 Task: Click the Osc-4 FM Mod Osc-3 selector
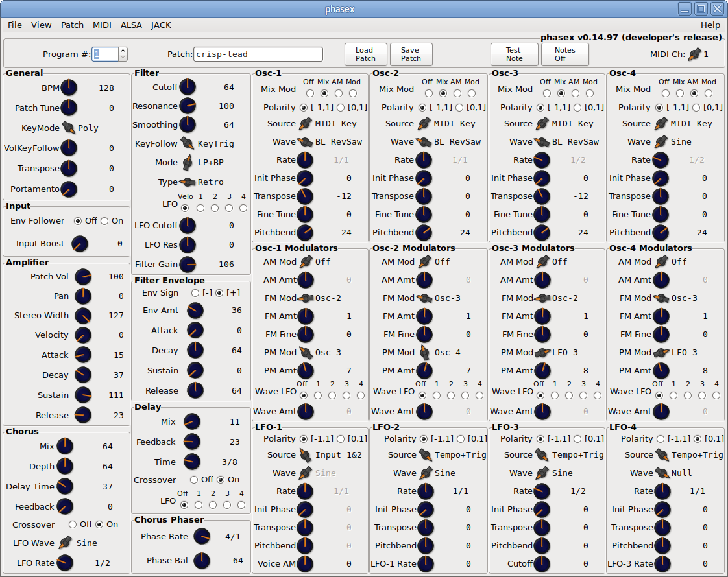coord(661,298)
